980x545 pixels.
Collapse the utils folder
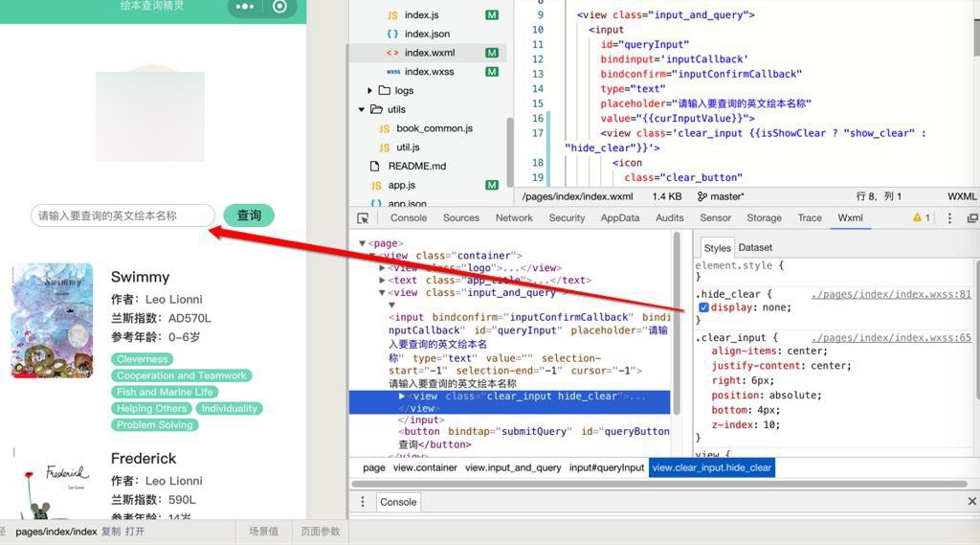[x=361, y=109]
